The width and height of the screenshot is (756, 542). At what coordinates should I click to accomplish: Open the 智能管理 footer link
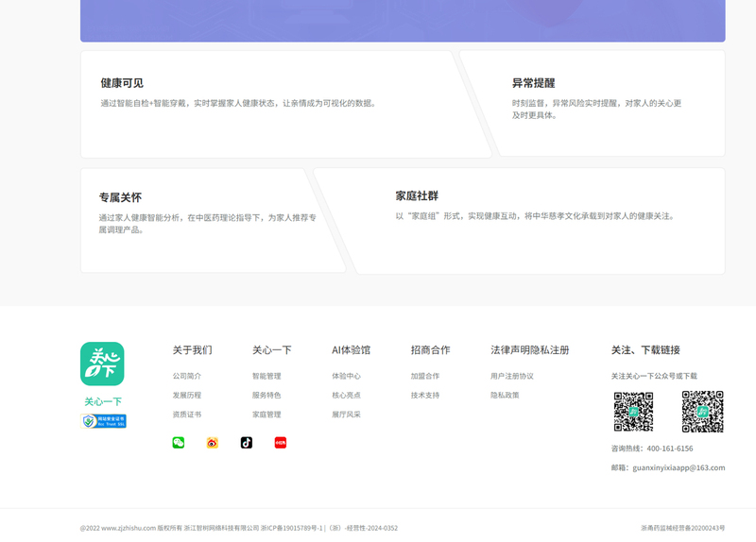point(266,376)
